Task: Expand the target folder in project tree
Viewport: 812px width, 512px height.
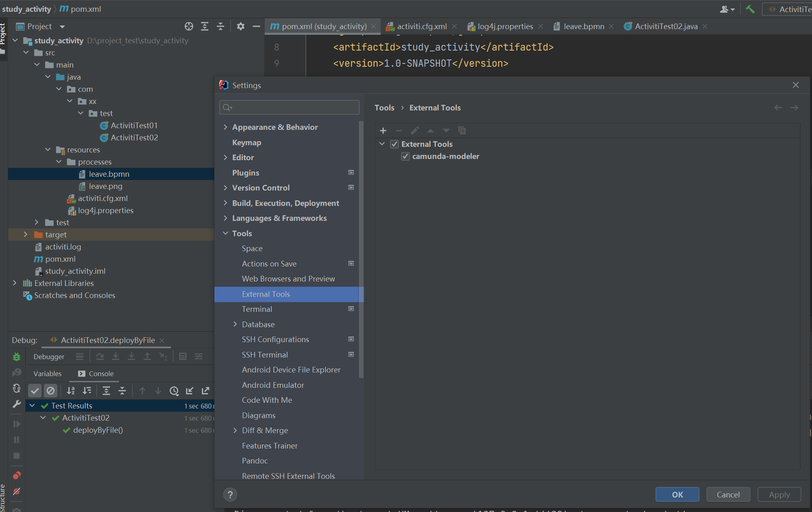Action: coord(25,235)
